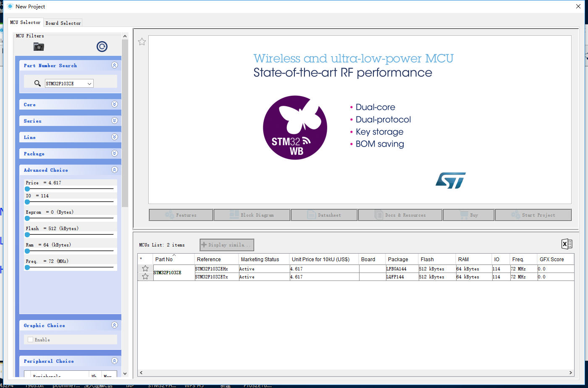Screen dimensions: 588x388
Task: Open the Datasheet button
Action: 324,215
